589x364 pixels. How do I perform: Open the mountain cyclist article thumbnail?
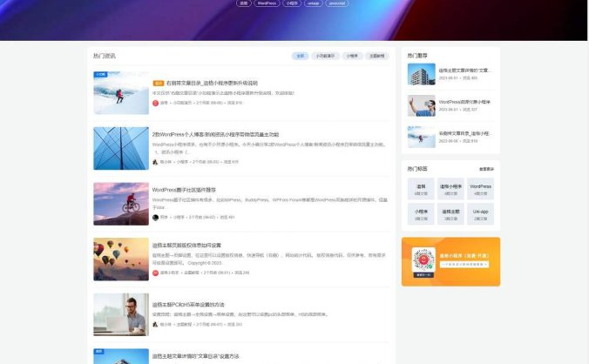(121, 204)
